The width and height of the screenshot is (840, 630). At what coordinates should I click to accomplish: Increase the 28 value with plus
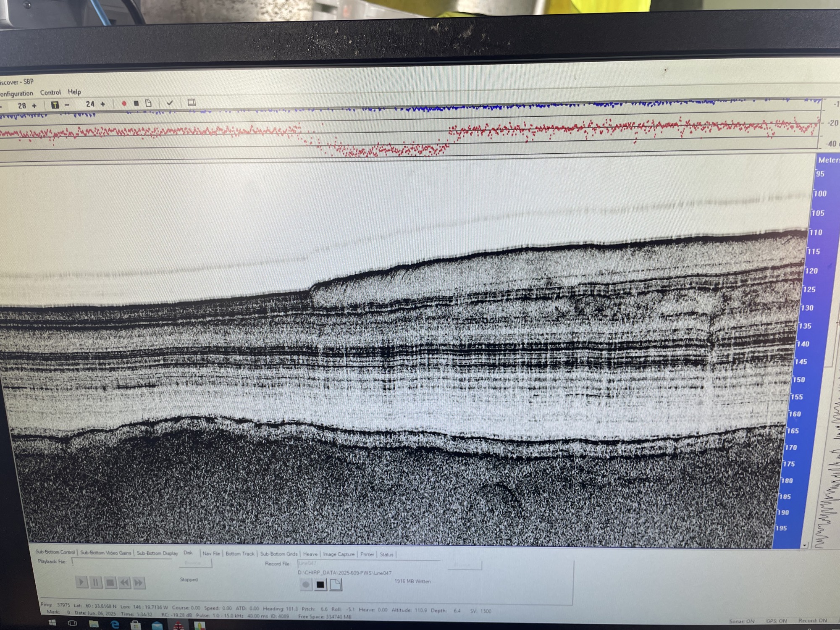34,105
